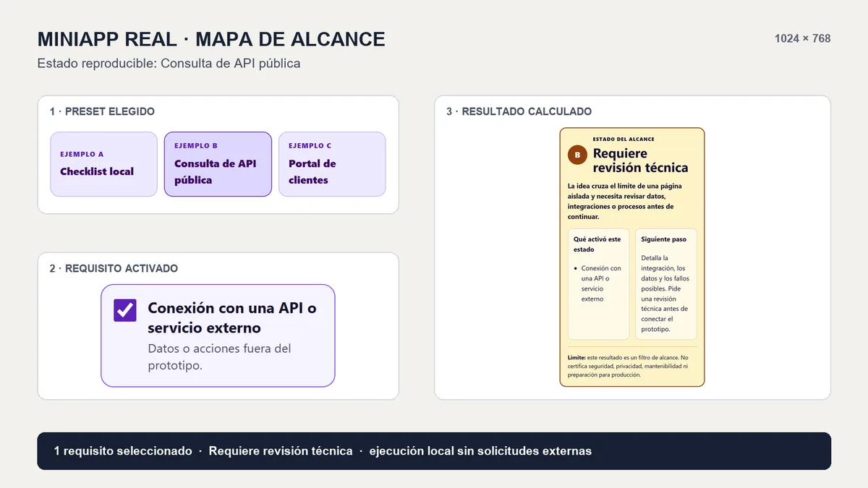The image size is (868, 488).
Task: Click the circular B badge in result card
Action: [577, 154]
